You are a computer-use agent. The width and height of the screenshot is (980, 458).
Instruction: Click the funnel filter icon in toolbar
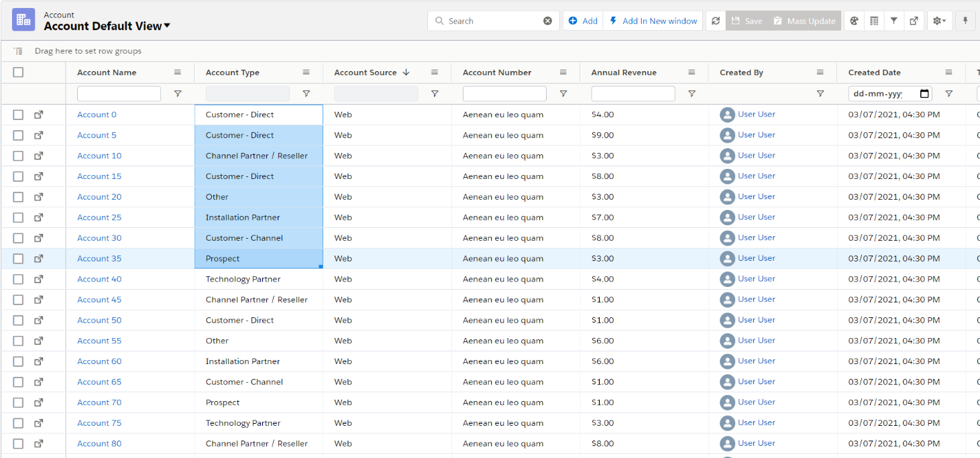(893, 21)
